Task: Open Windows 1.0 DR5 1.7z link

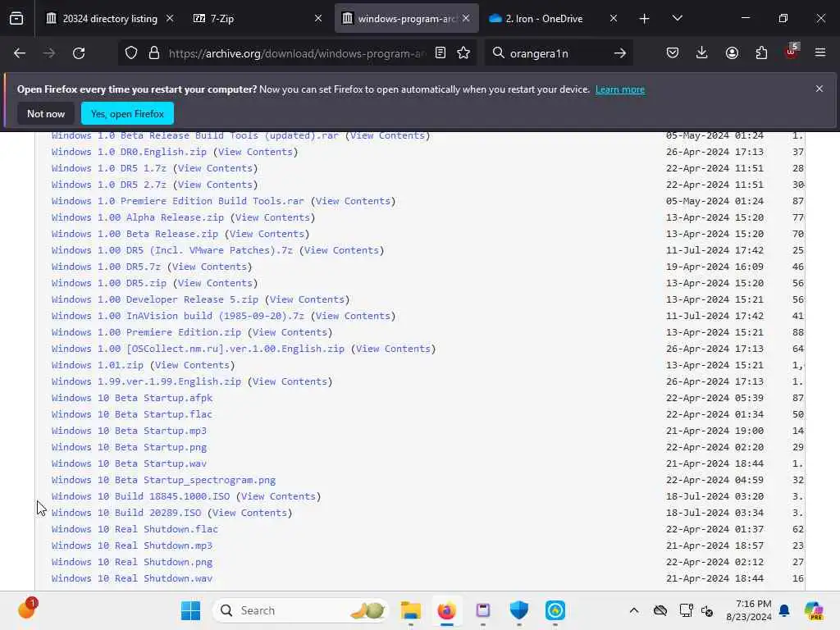Action: 109,168
